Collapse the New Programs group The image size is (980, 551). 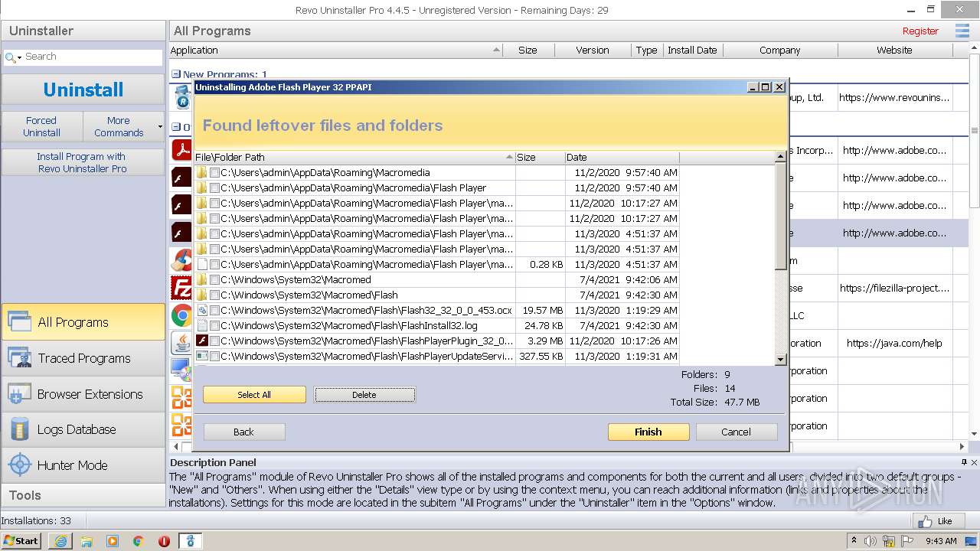176,75
